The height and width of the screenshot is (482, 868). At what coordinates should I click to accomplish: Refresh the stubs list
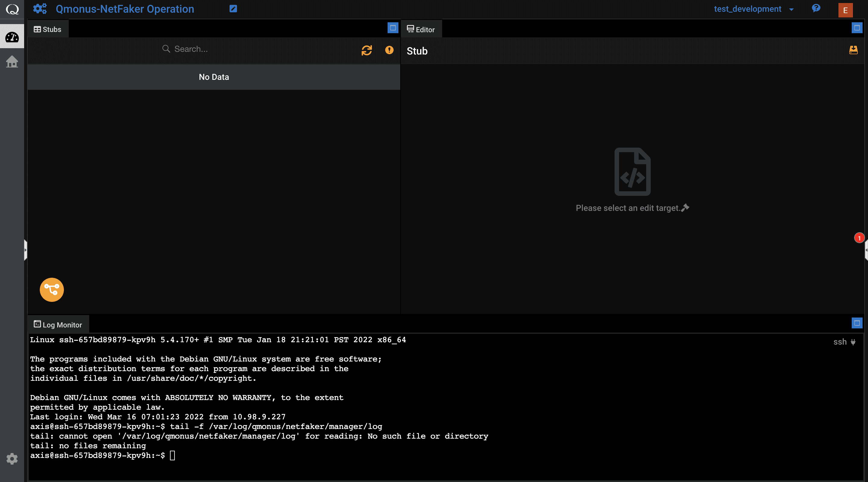366,50
